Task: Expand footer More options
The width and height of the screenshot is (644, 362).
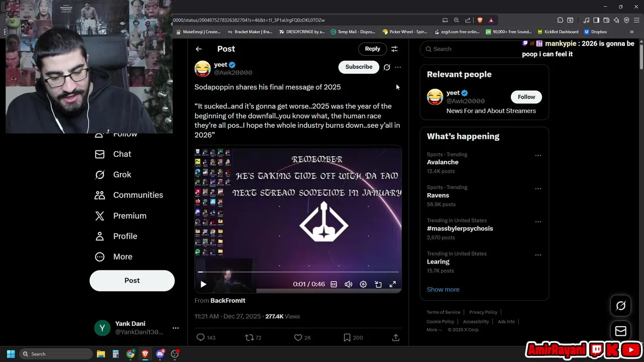Action: 434,330
